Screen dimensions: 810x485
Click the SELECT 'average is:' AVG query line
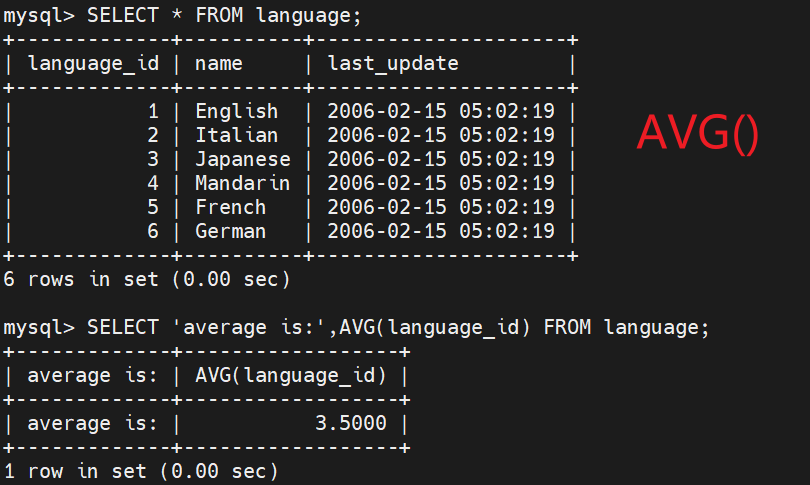pos(356,327)
